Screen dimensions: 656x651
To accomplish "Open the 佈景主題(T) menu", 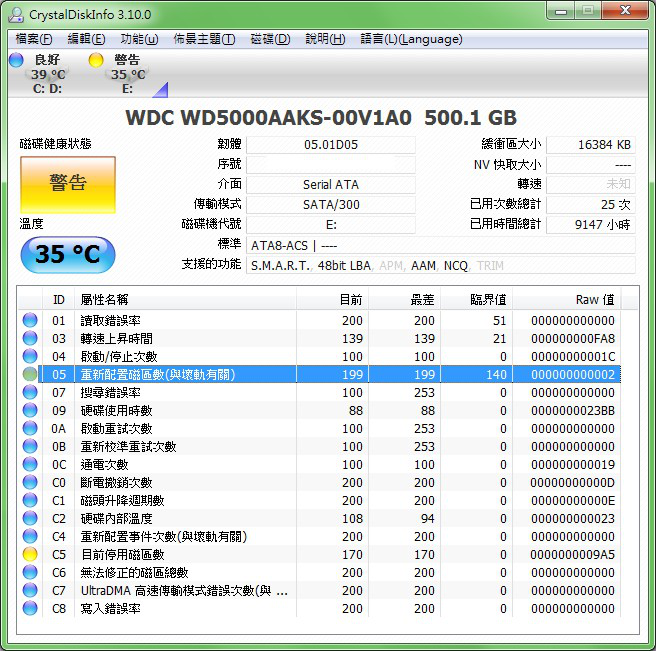I will coord(204,39).
